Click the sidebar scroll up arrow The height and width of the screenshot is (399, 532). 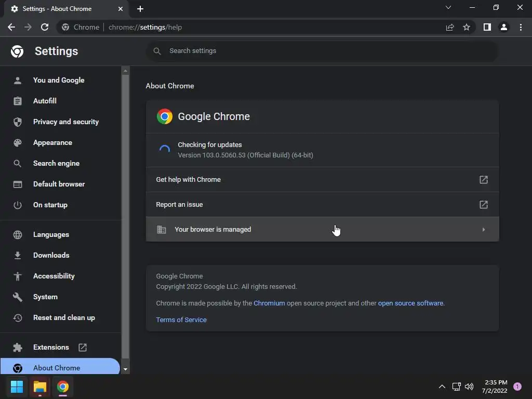(x=125, y=71)
